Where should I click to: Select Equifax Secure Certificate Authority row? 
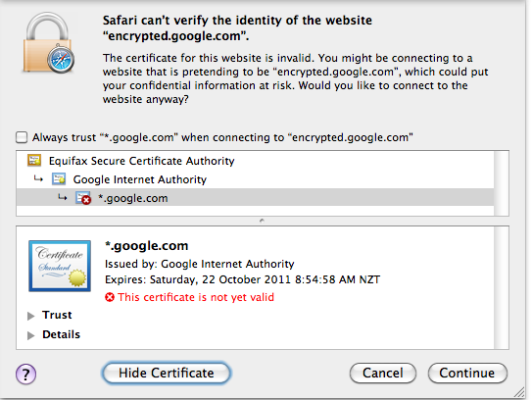(255, 161)
